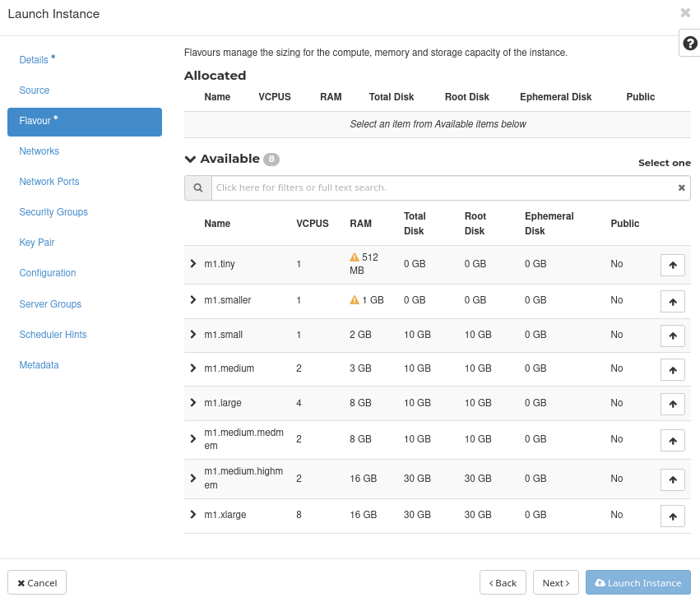Image resolution: width=700 pixels, height=602 pixels.
Task: Collapse the Available flavours section
Action: pos(190,159)
